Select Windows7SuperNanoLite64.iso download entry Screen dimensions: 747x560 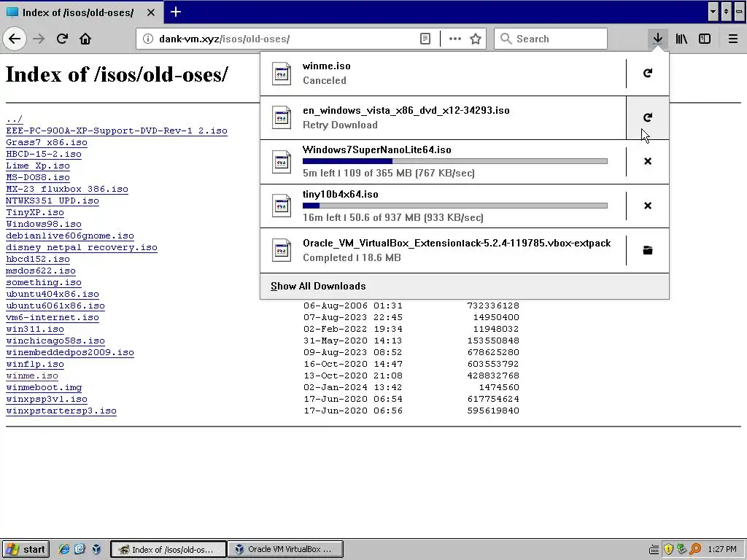click(x=443, y=162)
